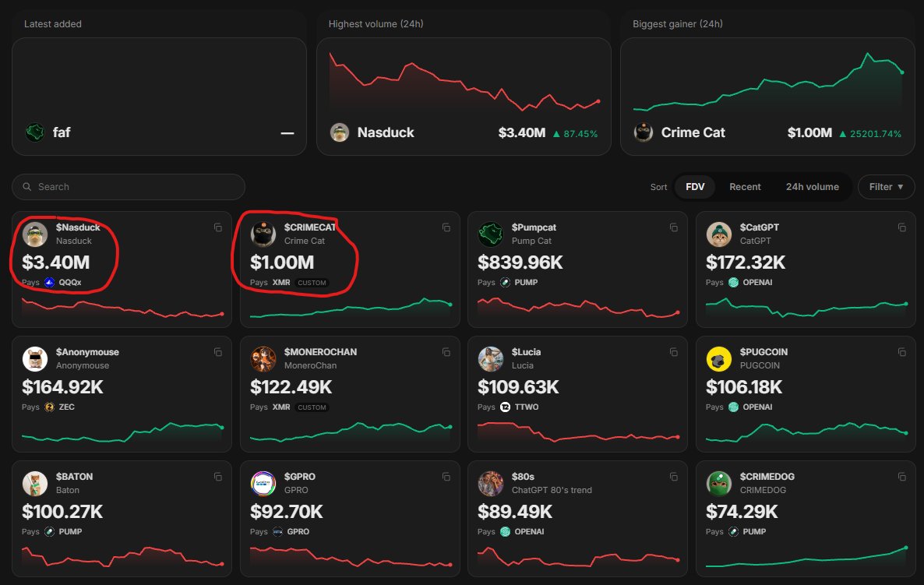Image resolution: width=924 pixels, height=585 pixels.
Task: Click the $MONEROCHAN card avatar
Action: (263, 359)
